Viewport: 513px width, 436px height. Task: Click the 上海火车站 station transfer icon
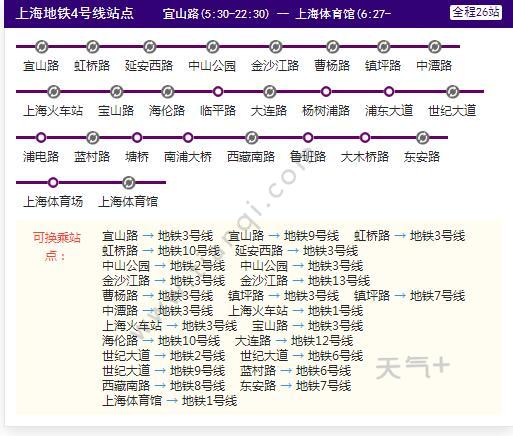pos(53,92)
